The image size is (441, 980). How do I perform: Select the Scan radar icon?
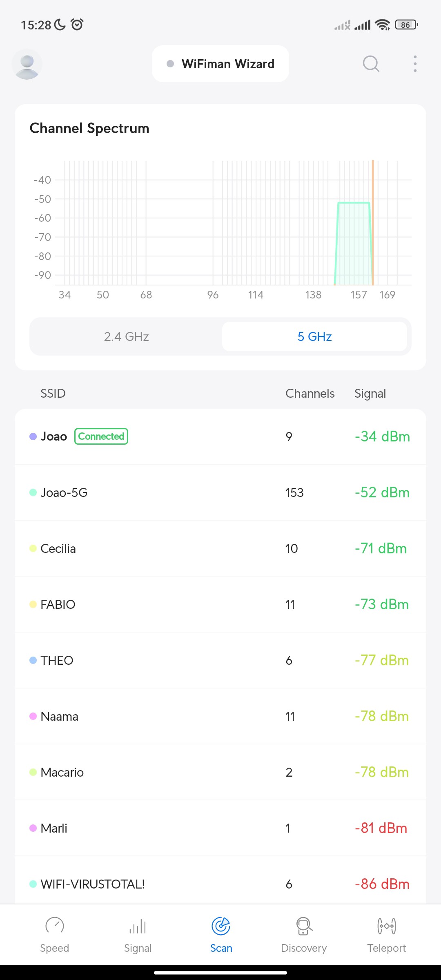pyautogui.click(x=221, y=926)
